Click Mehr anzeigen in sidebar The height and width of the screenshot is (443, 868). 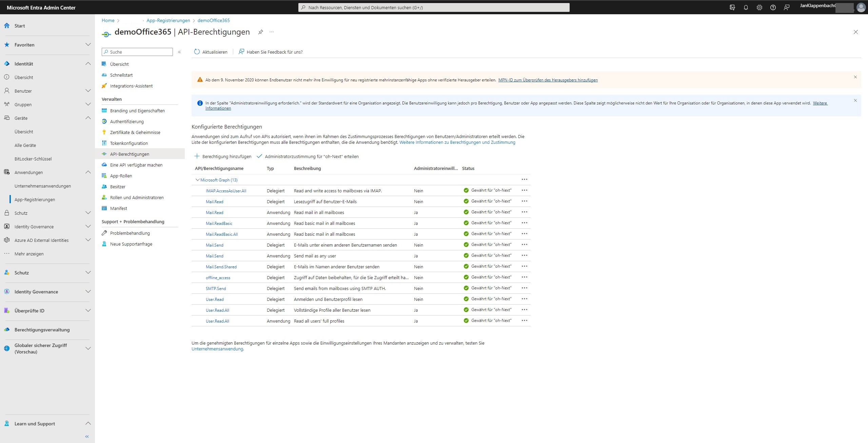(29, 254)
